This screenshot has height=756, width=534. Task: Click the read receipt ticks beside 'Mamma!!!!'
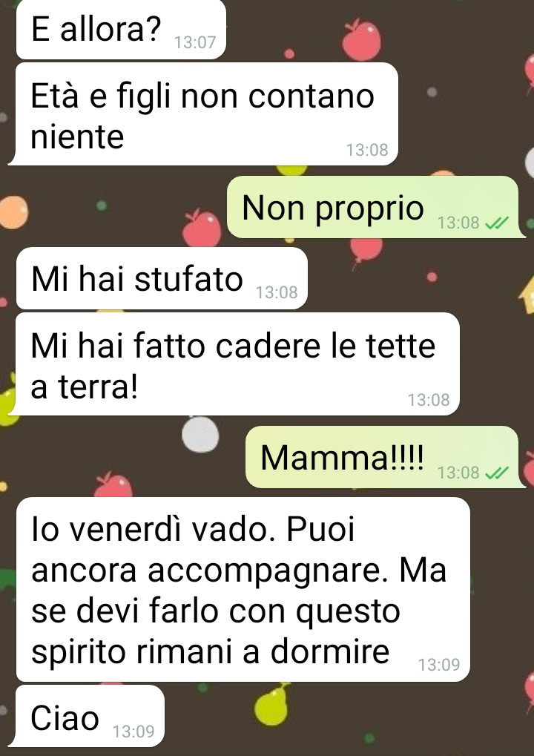coord(497,473)
